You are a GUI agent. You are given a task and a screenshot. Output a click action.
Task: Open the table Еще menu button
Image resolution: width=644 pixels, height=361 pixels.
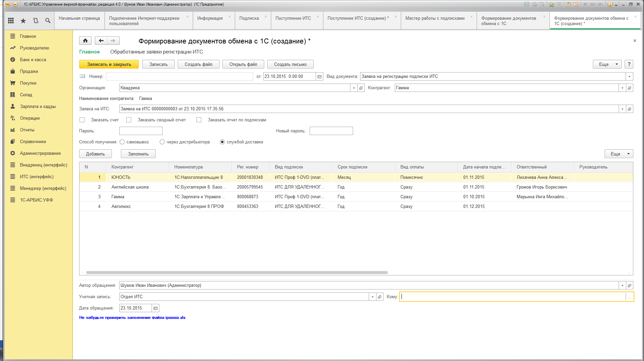pyautogui.click(x=619, y=154)
